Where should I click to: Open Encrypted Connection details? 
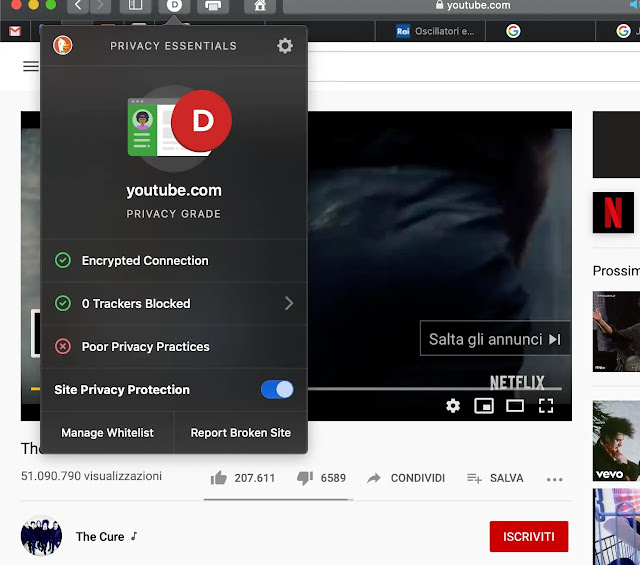[174, 260]
